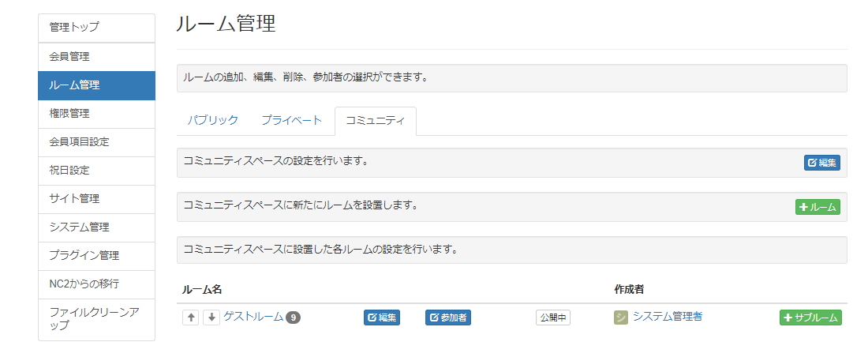
Task: Select the コミュニティ tab
Action: click(x=376, y=121)
